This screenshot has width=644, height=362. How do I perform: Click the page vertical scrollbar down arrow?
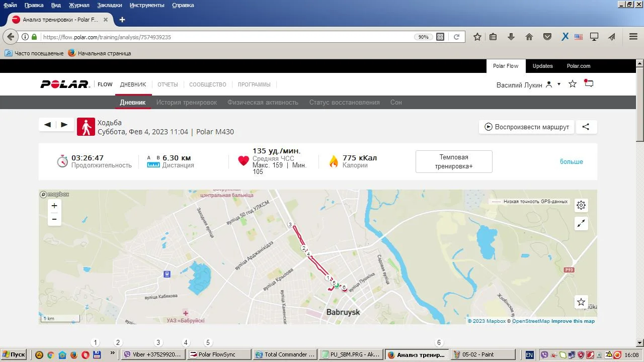pos(639,343)
